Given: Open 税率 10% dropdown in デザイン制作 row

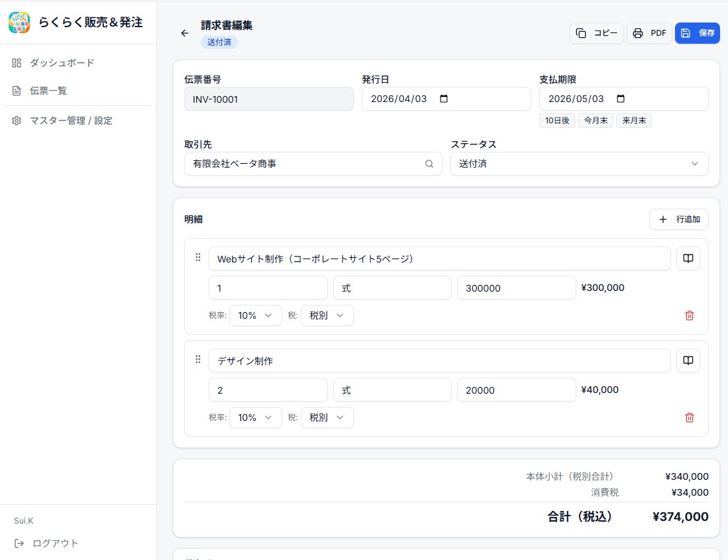Looking at the screenshot, I should coord(255,418).
